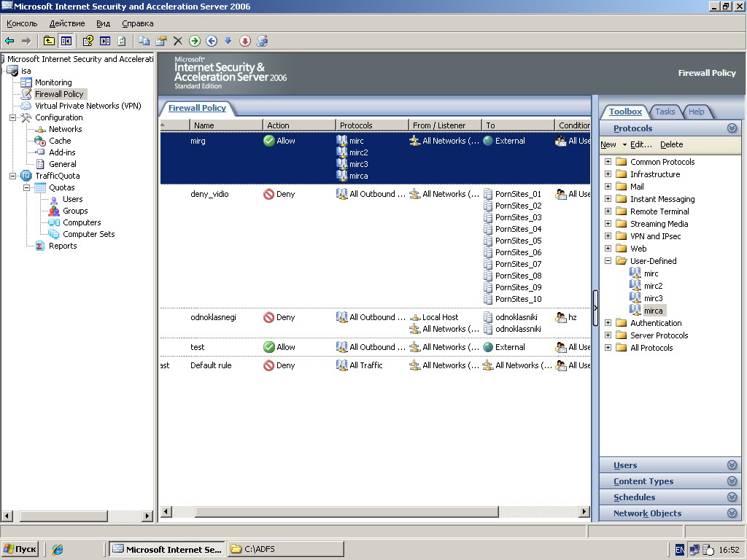Open the Вид menu

[104, 23]
